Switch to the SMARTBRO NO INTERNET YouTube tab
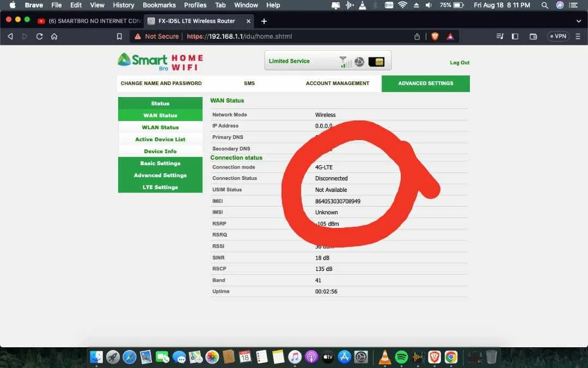 pyautogui.click(x=89, y=21)
